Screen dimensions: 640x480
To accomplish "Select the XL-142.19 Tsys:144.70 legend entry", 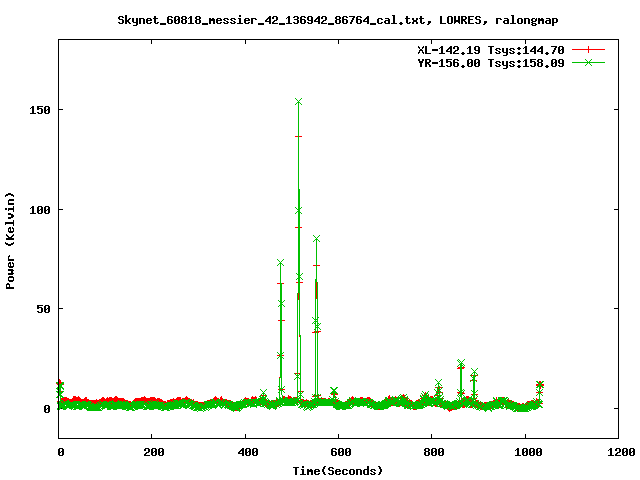I will [x=491, y=50].
